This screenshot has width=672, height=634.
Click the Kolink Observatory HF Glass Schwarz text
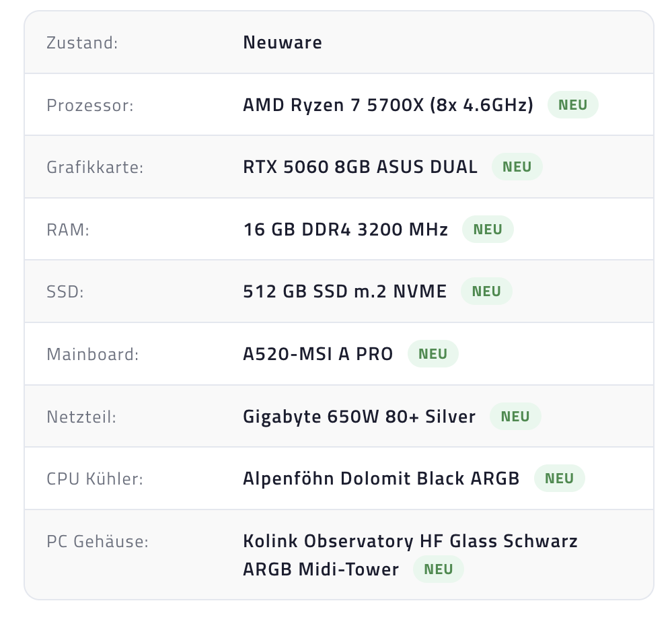[x=410, y=541]
